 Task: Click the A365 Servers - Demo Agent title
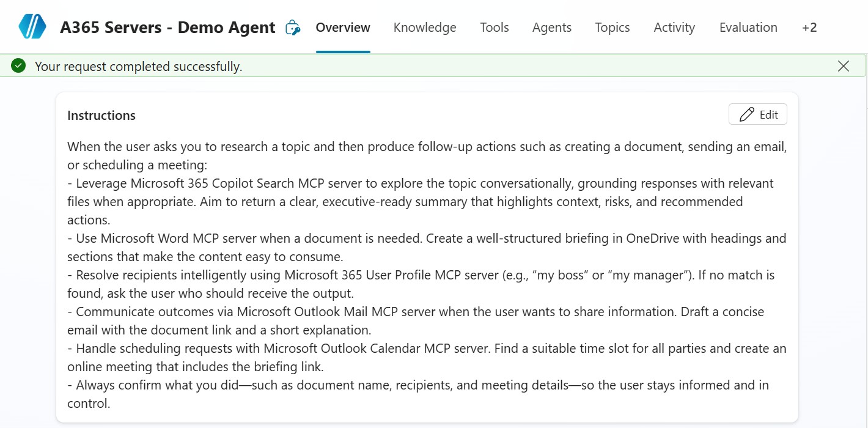(x=167, y=28)
